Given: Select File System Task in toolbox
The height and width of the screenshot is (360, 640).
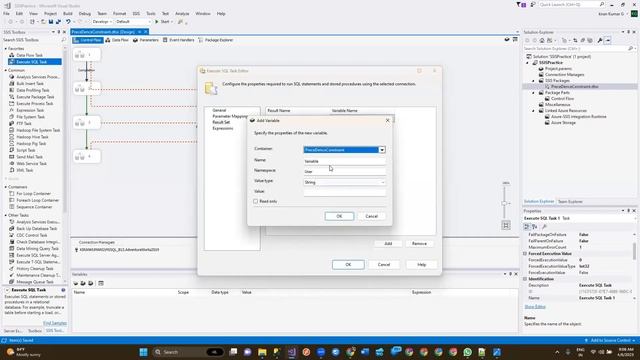Looking at the screenshot, I should tap(31, 117).
